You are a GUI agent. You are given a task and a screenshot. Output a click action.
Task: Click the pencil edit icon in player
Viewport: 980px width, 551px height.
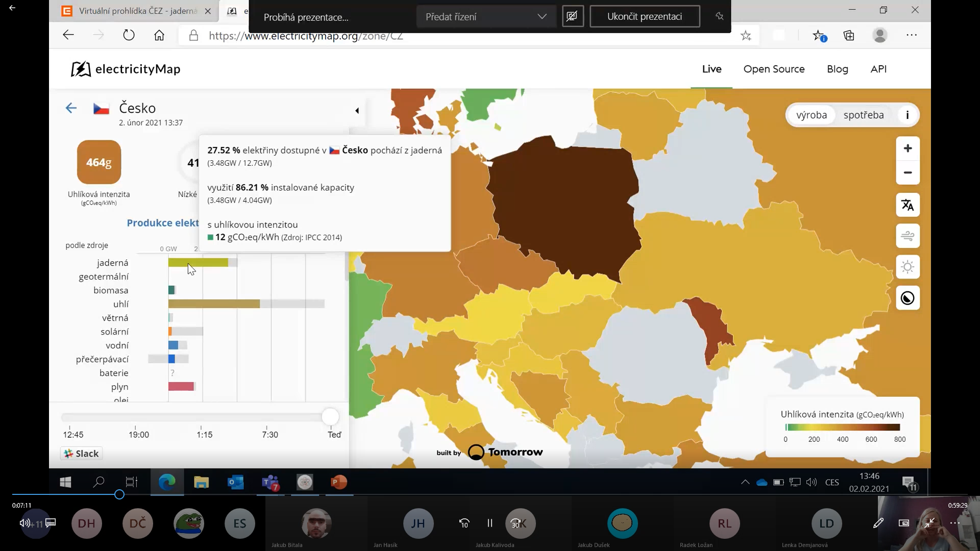click(878, 523)
